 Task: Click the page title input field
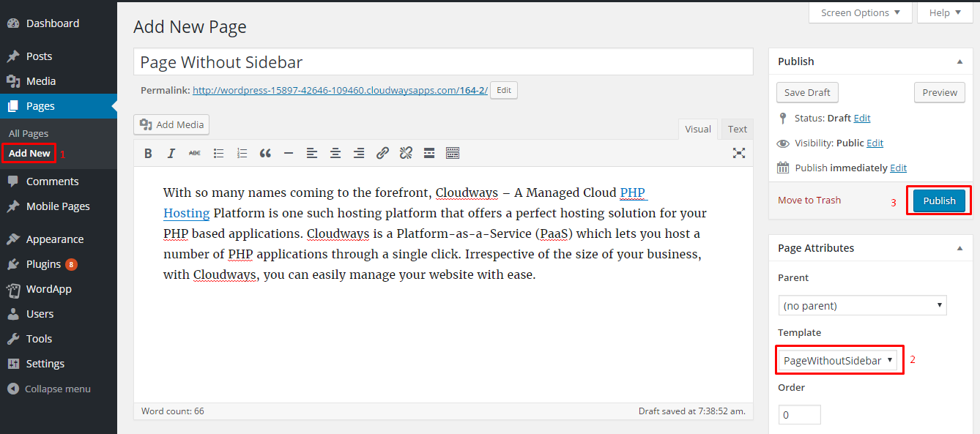(443, 61)
